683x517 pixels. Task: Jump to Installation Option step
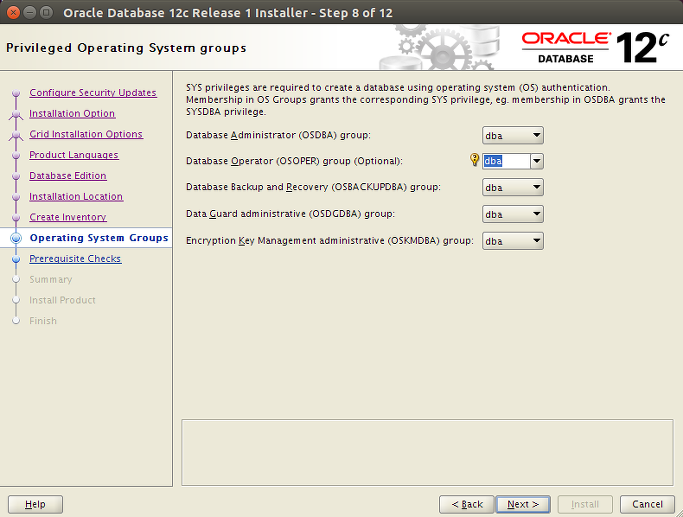click(x=72, y=113)
